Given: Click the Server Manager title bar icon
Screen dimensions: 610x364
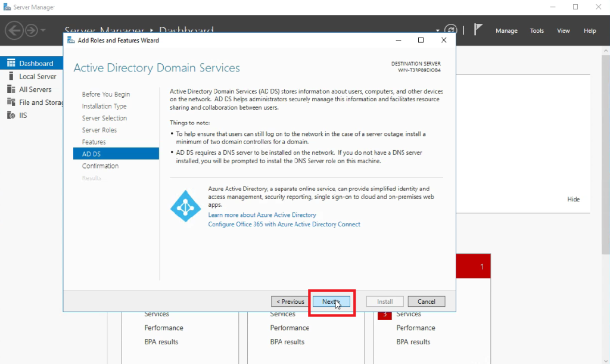Looking at the screenshot, I should point(7,7).
